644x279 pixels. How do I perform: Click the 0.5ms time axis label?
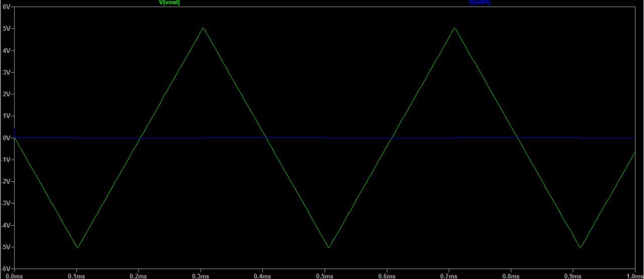tap(325, 276)
